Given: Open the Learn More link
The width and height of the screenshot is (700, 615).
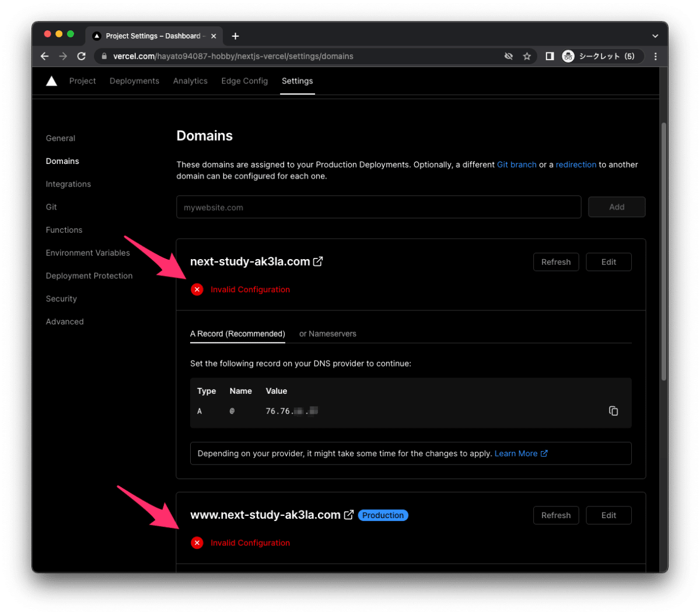Looking at the screenshot, I should click(521, 453).
